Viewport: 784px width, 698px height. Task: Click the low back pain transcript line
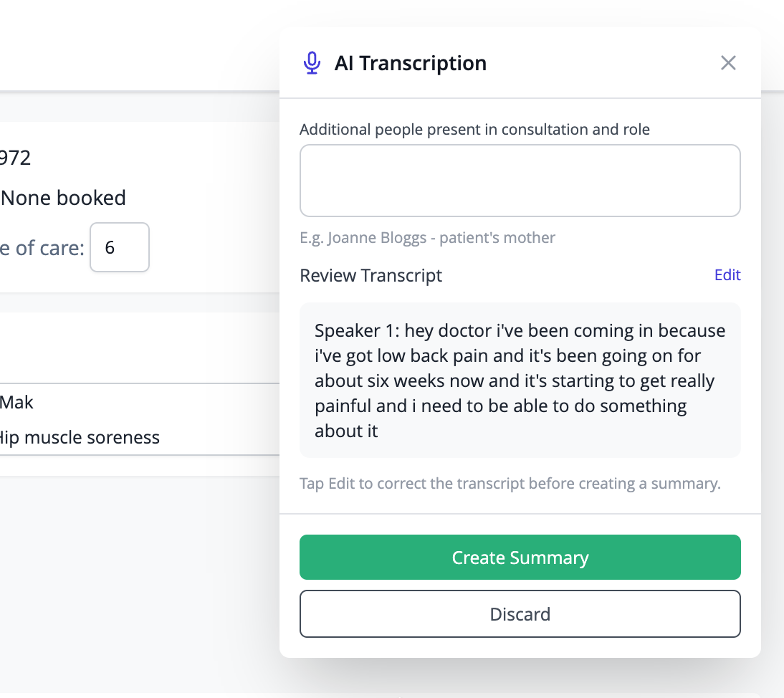coord(507,355)
